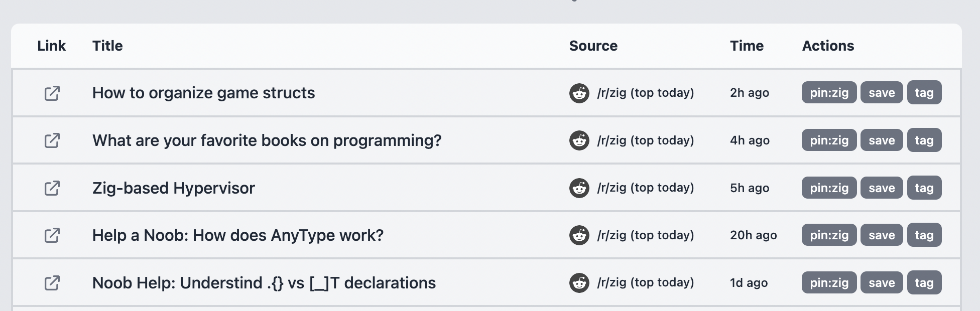
Task: Tag the Understind declarations post
Action: click(x=924, y=283)
